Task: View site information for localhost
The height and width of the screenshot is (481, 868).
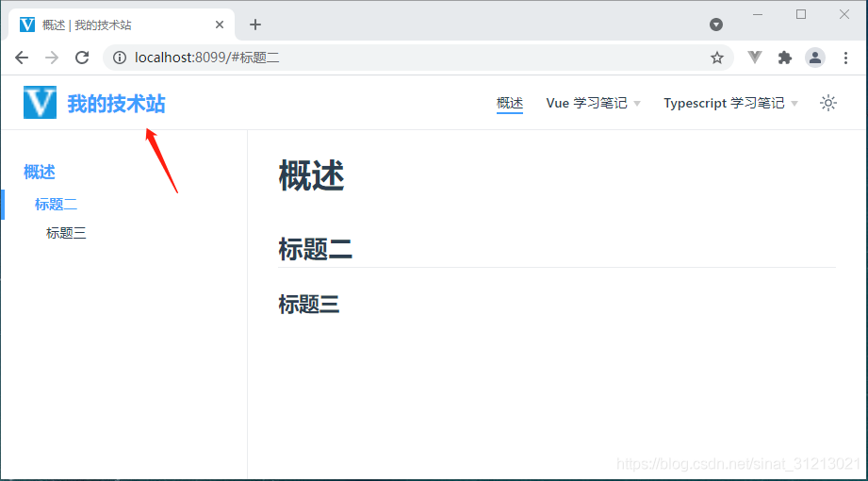Action: (120, 58)
